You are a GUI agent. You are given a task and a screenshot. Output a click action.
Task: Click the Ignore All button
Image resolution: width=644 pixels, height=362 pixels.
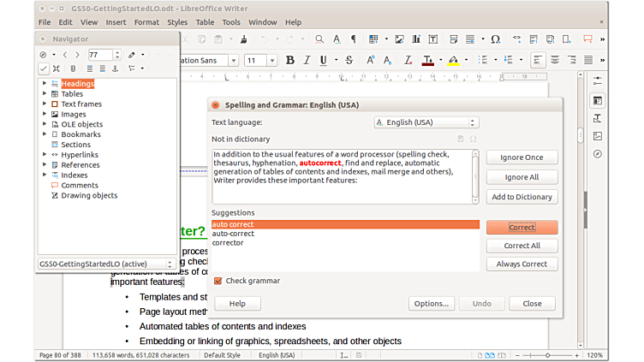click(522, 177)
